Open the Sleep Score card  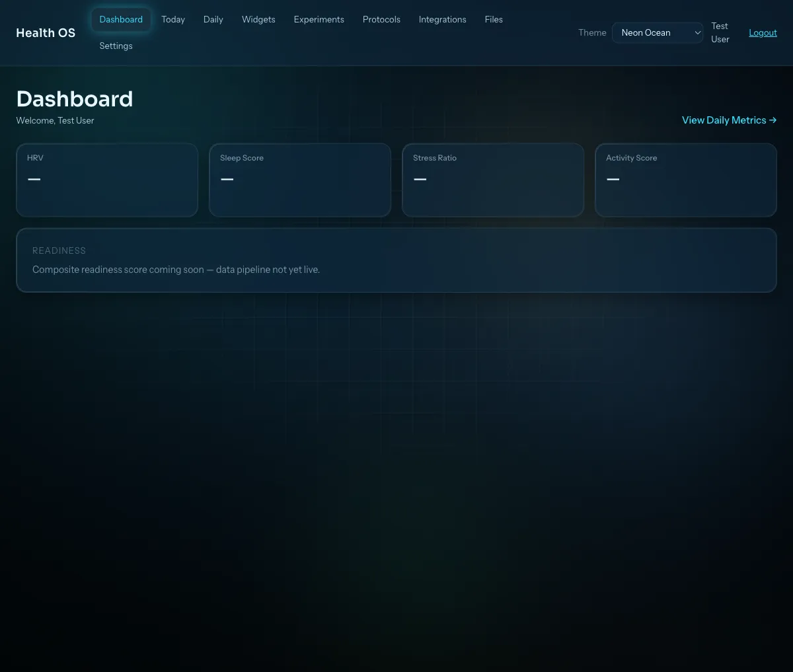point(300,180)
